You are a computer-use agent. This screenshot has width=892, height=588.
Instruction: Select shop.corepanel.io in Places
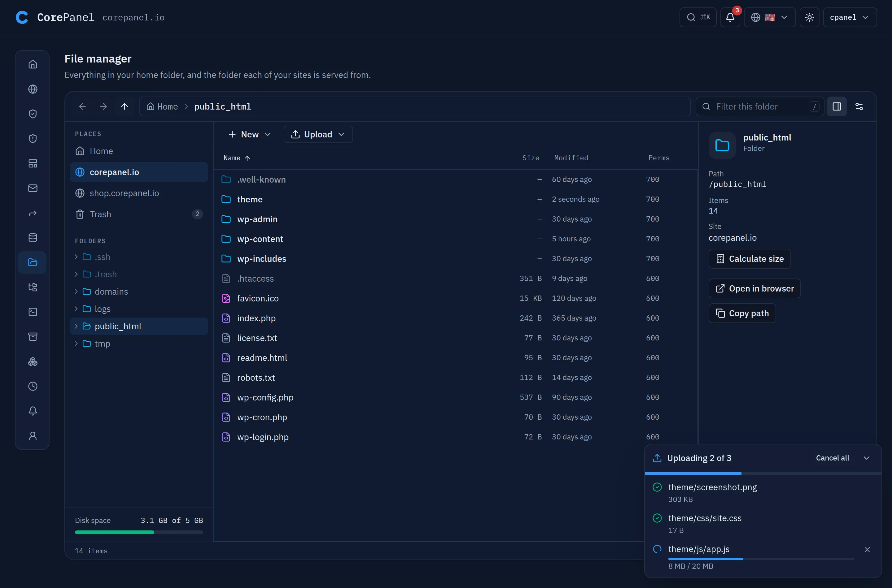coord(139,193)
